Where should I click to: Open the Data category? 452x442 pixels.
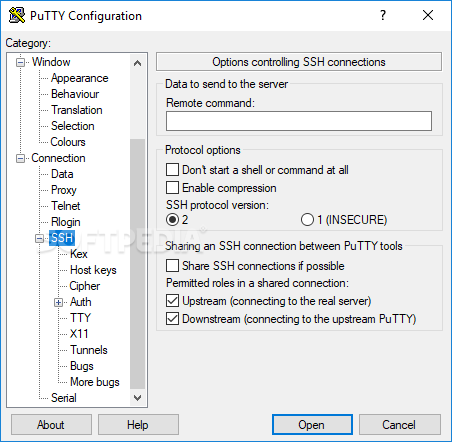tap(62, 174)
